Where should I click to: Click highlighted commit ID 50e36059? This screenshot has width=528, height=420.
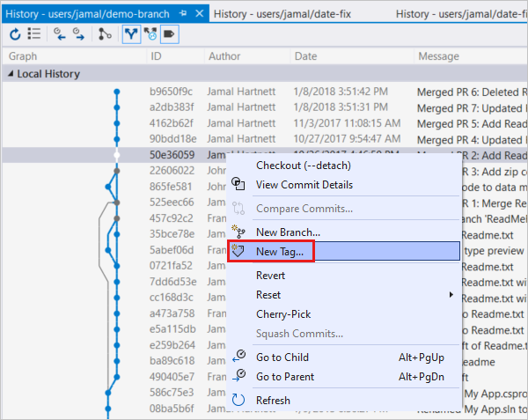coord(172,155)
